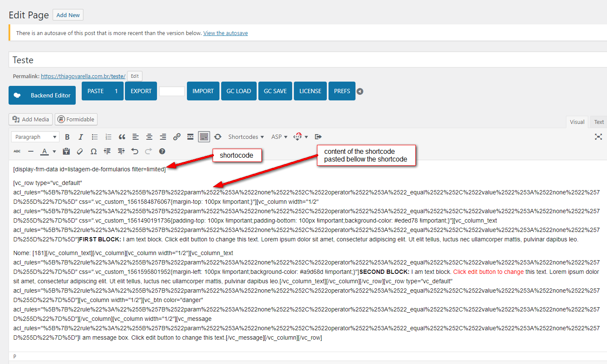Increase the paragraph indent

pyautogui.click(x=121, y=151)
